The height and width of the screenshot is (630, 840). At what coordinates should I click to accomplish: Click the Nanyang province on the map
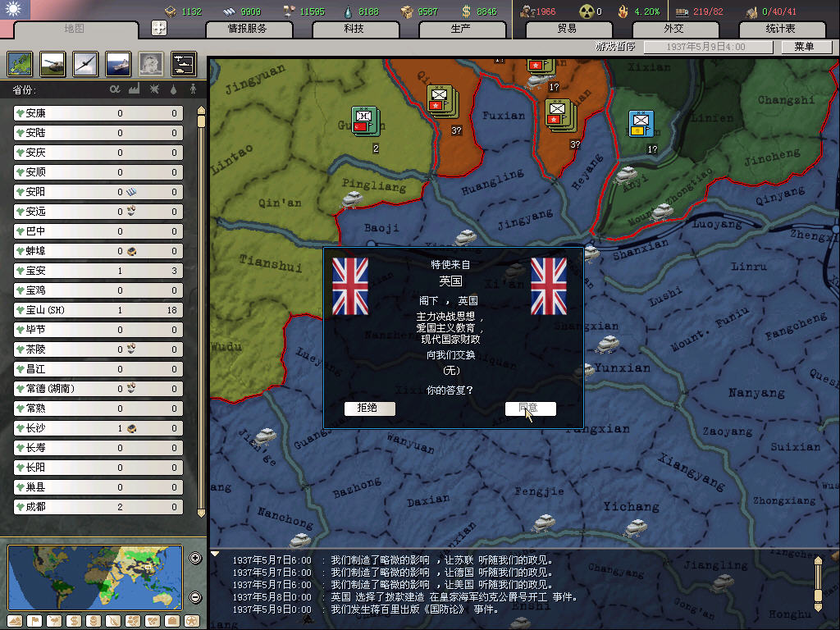(756, 393)
